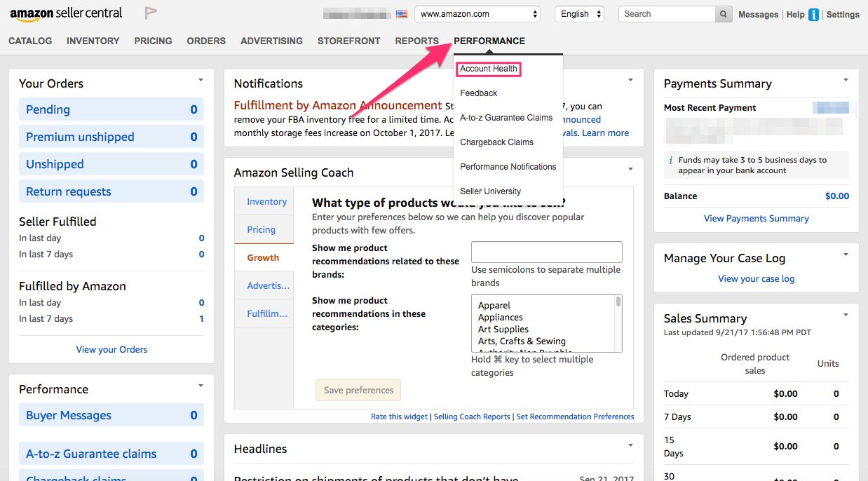Click the search magnifier button
This screenshot has height=481, width=868.
point(724,14)
